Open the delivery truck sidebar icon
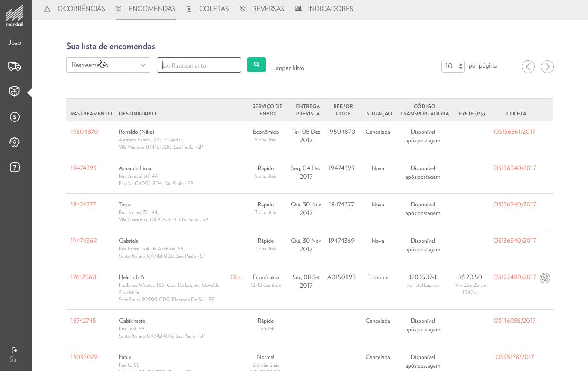Image resolution: width=588 pixels, height=371 pixels. coord(15,66)
